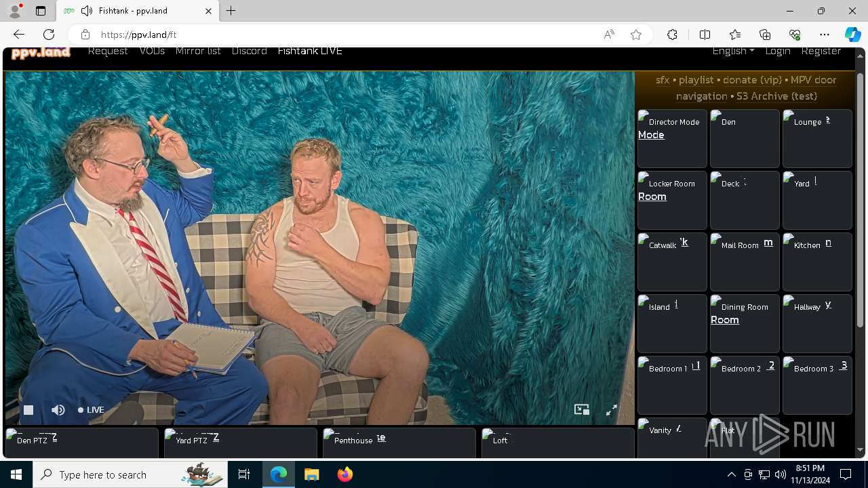Toggle split screen view
The height and width of the screenshot is (488, 868).
pyautogui.click(x=705, y=35)
